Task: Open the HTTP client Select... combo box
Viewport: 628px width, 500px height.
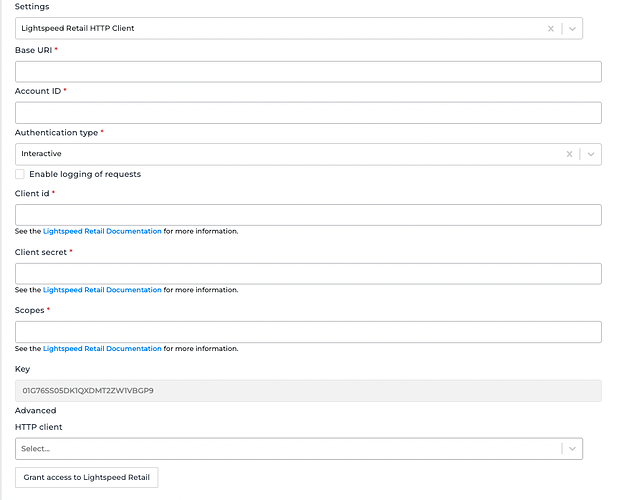Action: (299, 449)
